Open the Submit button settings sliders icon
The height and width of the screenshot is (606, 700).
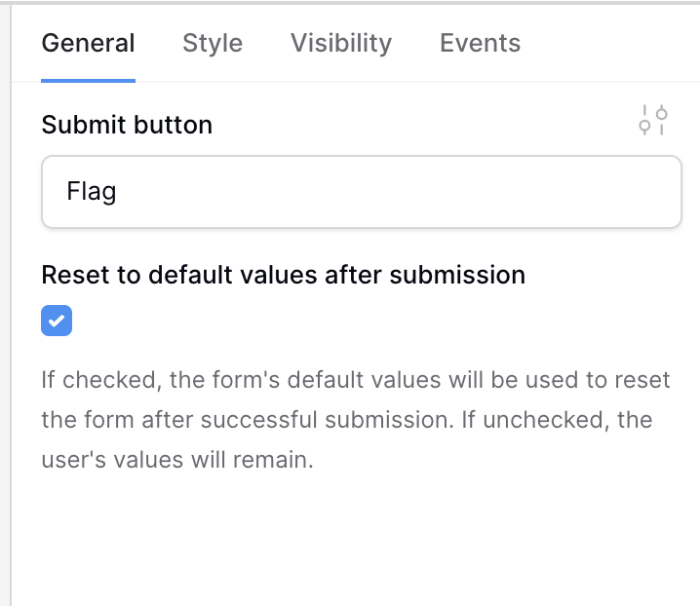652,120
